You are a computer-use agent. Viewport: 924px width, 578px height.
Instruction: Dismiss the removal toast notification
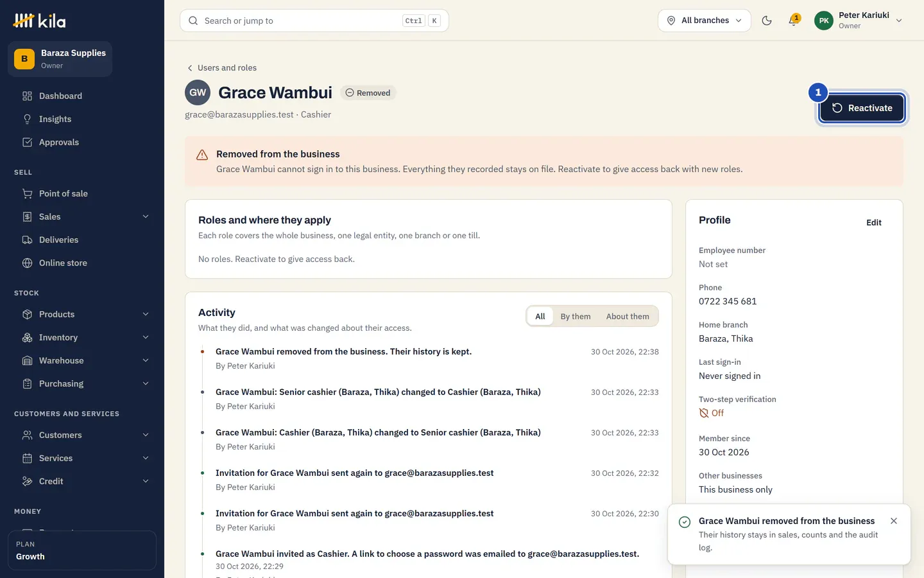(x=894, y=521)
